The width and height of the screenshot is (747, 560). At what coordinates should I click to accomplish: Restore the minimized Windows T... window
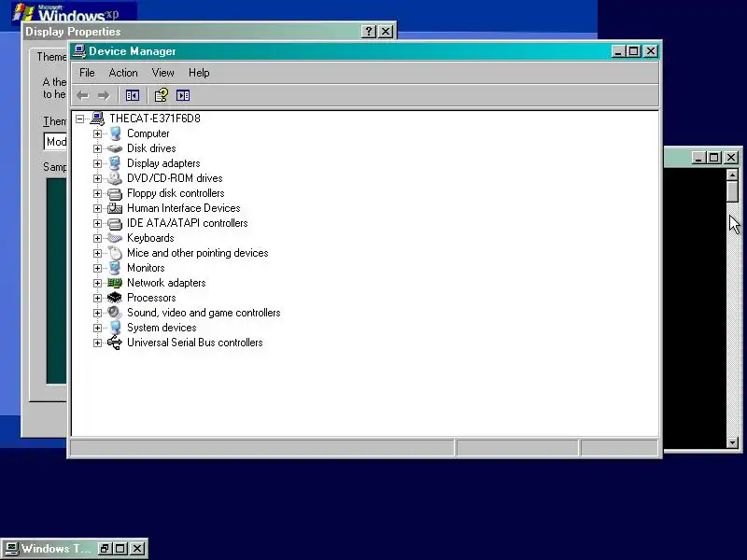105,549
